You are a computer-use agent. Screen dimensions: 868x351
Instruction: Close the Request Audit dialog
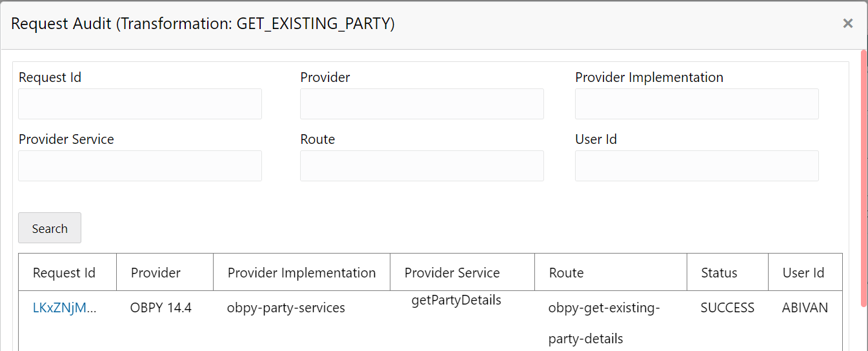pos(847,24)
